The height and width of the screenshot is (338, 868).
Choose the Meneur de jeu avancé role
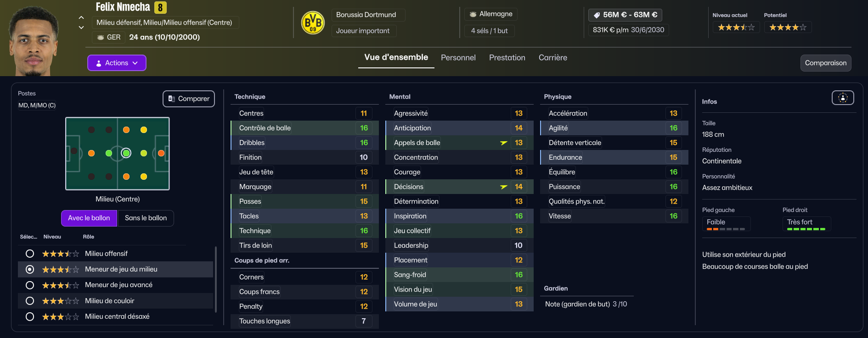[30, 285]
